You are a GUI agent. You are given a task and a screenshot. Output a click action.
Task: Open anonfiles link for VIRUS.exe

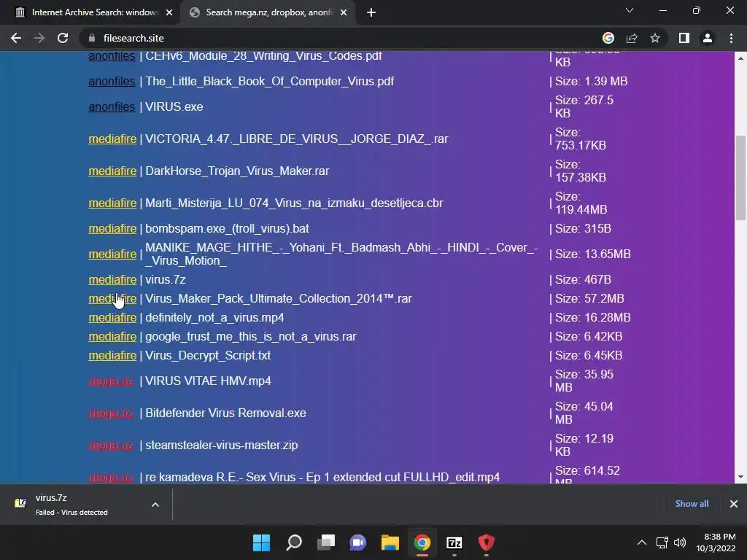[x=112, y=106]
